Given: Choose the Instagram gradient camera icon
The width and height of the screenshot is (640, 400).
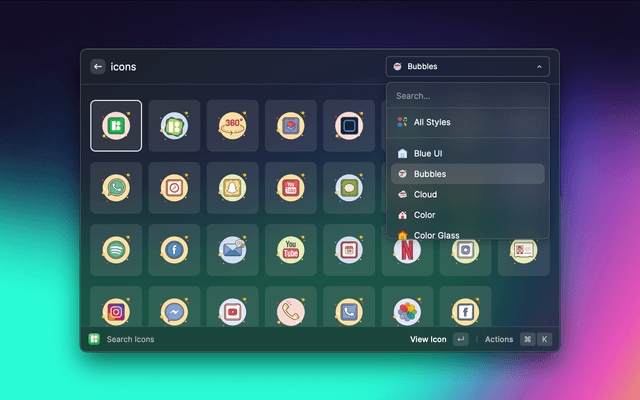Looking at the screenshot, I should point(116,311).
